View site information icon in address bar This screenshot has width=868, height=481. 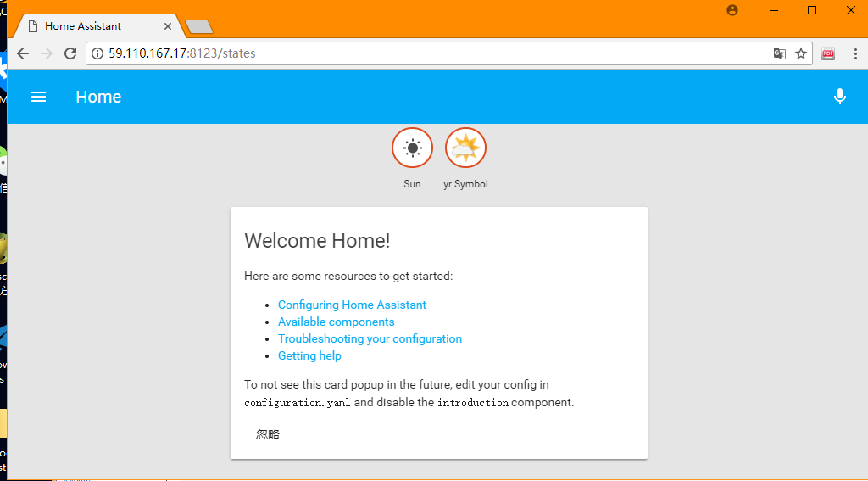tap(97, 53)
